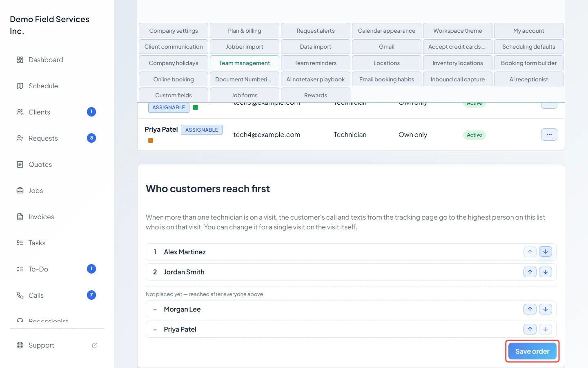Open the Request alerts tab
This screenshot has width=588, height=368.
pyautogui.click(x=316, y=31)
